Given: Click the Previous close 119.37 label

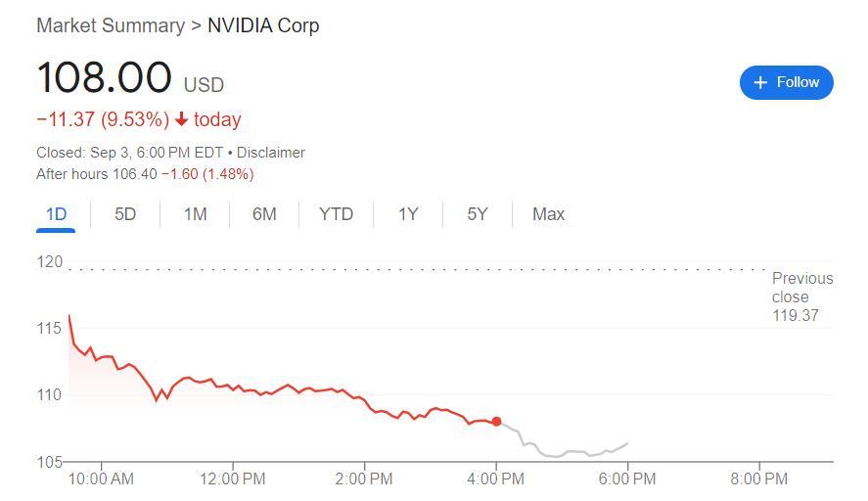Looking at the screenshot, I should pyautogui.click(x=801, y=296).
